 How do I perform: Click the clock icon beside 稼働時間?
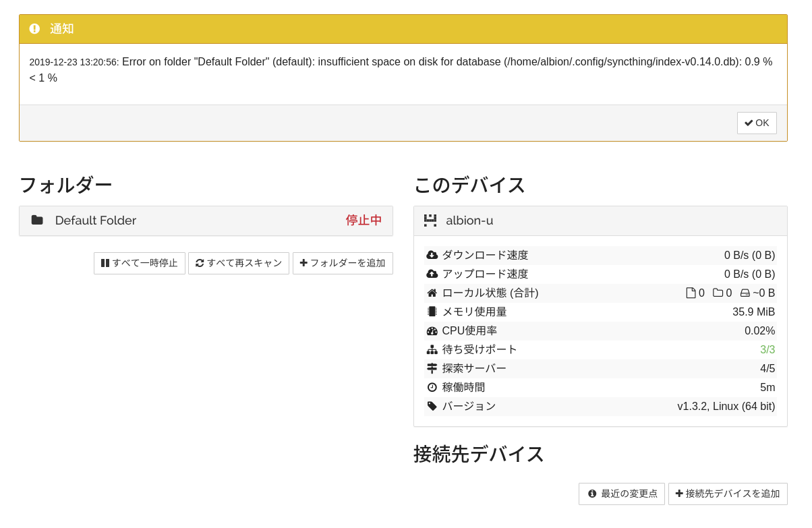coord(432,387)
